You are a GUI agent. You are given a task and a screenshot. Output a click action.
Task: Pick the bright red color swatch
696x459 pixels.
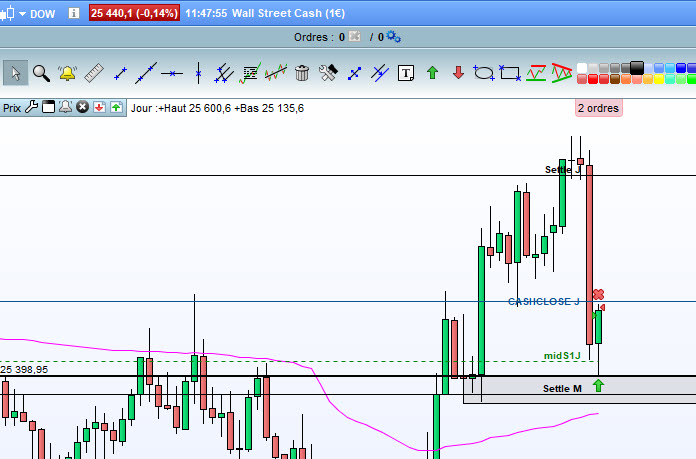593,79
